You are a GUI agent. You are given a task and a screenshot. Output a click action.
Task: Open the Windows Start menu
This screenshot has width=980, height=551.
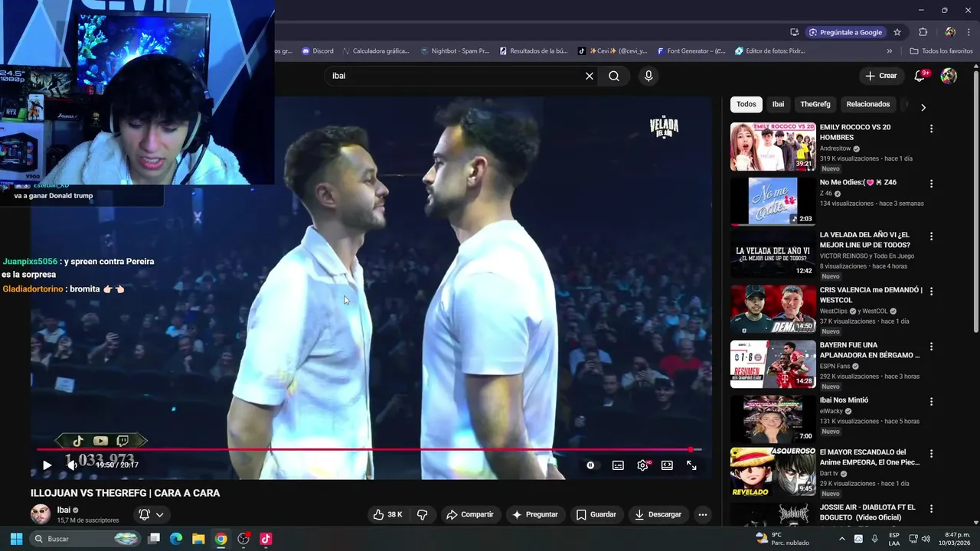tap(16, 539)
